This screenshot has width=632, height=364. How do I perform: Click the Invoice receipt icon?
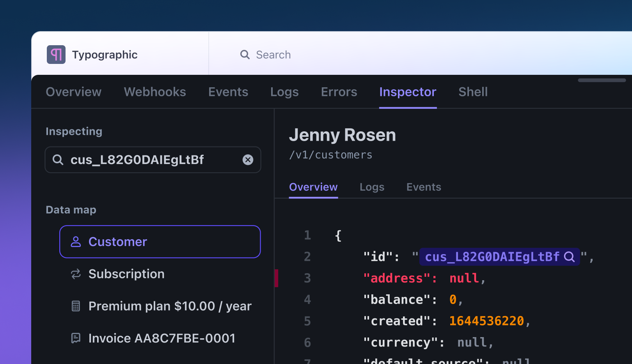click(76, 338)
